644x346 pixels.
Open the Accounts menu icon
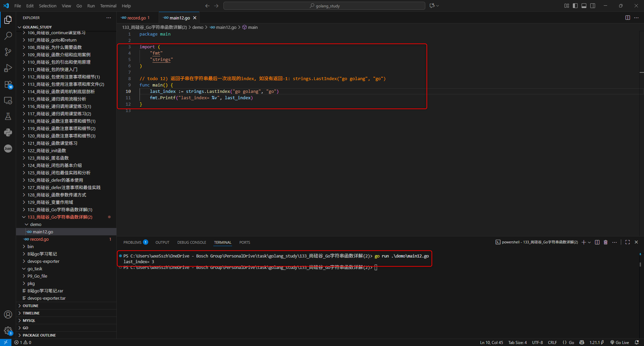(8, 314)
